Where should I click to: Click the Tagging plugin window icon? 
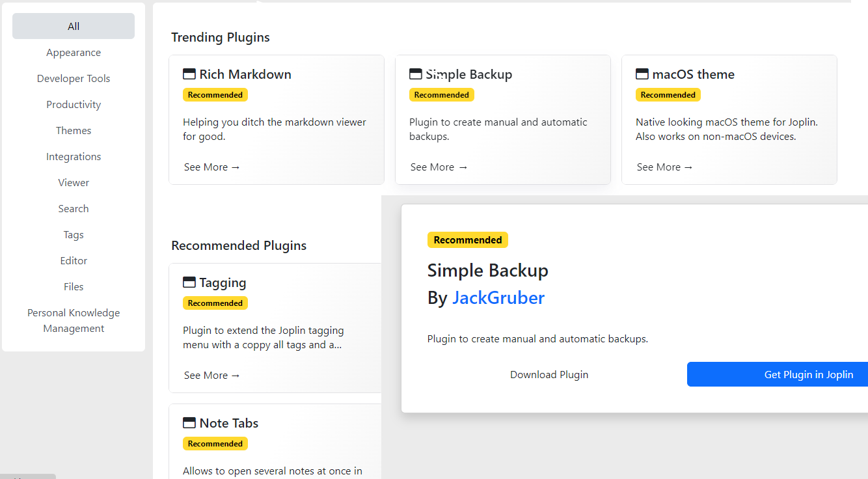pos(189,282)
